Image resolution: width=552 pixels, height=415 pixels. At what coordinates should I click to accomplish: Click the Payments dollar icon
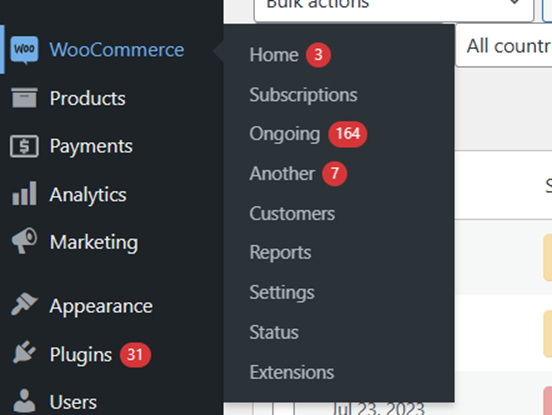[24, 146]
